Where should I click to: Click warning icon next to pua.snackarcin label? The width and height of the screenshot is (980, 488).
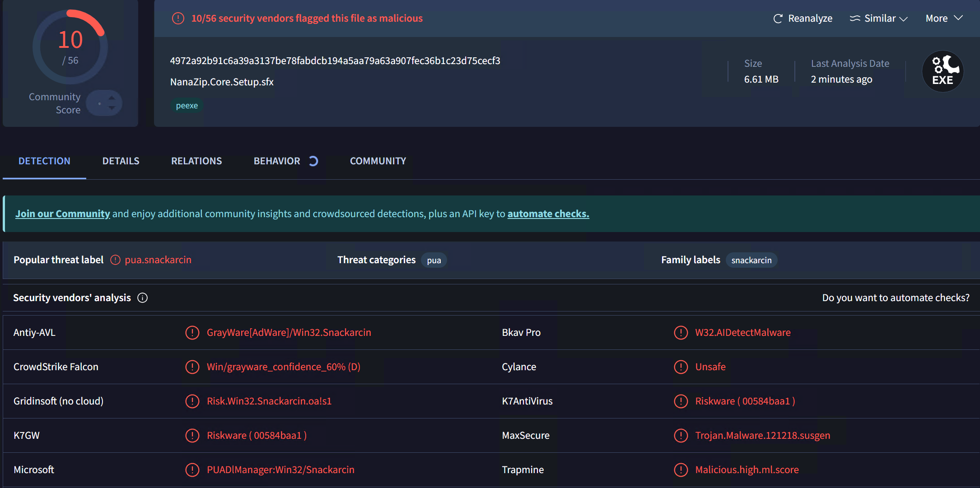(x=116, y=260)
